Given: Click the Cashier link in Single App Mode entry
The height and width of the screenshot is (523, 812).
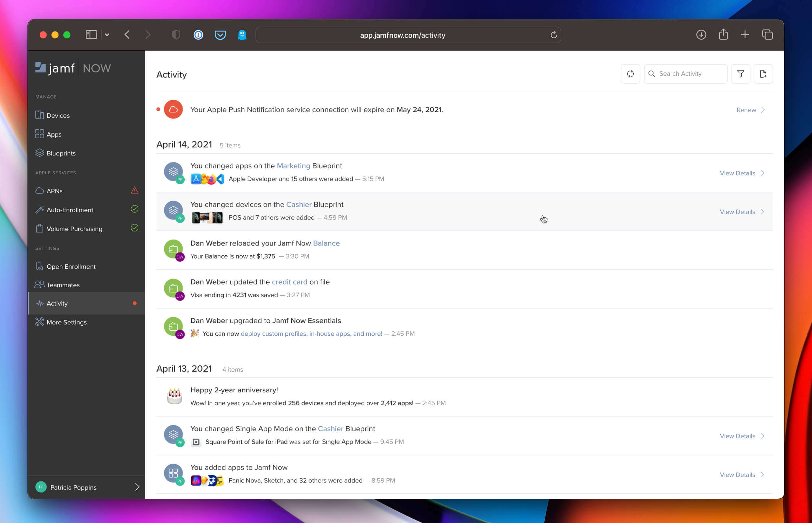Looking at the screenshot, I should (330, 428).
